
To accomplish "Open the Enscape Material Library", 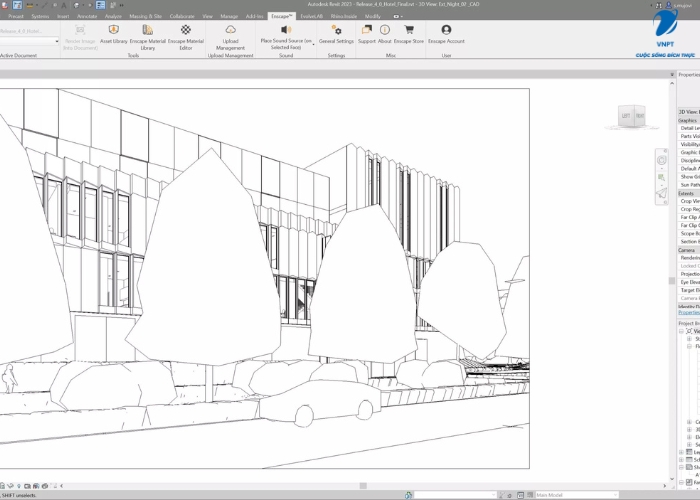I will [148, 36].
